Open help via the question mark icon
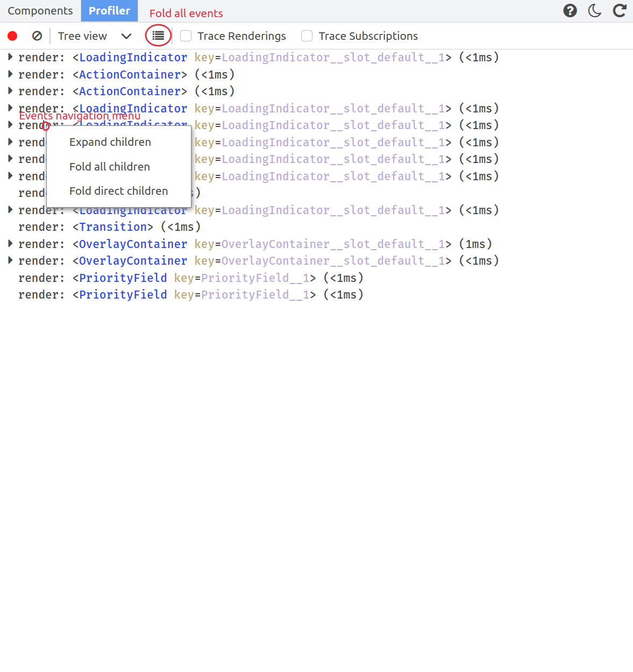 [570, 11]
